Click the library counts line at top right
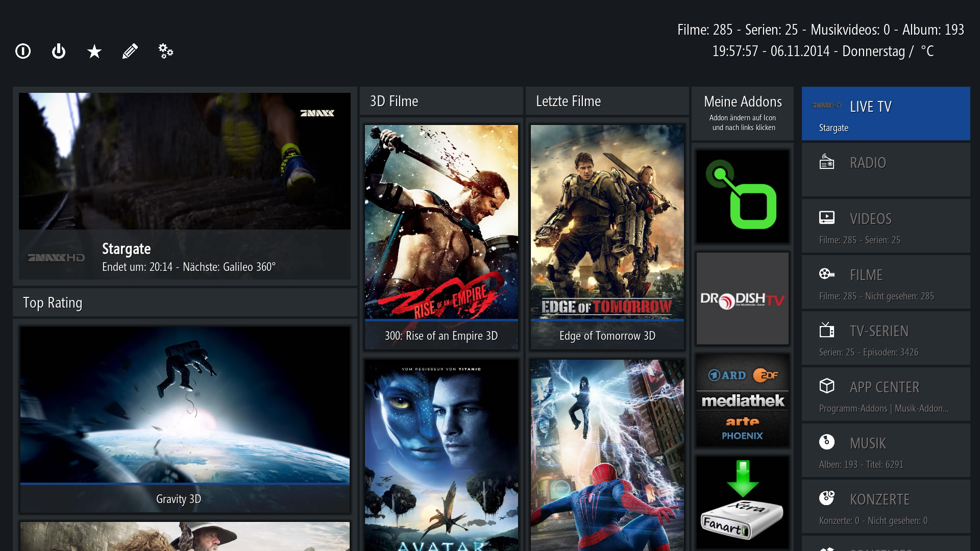Image resolution: width=980 pixels, height=551 pixels. [x=821, y=30]
